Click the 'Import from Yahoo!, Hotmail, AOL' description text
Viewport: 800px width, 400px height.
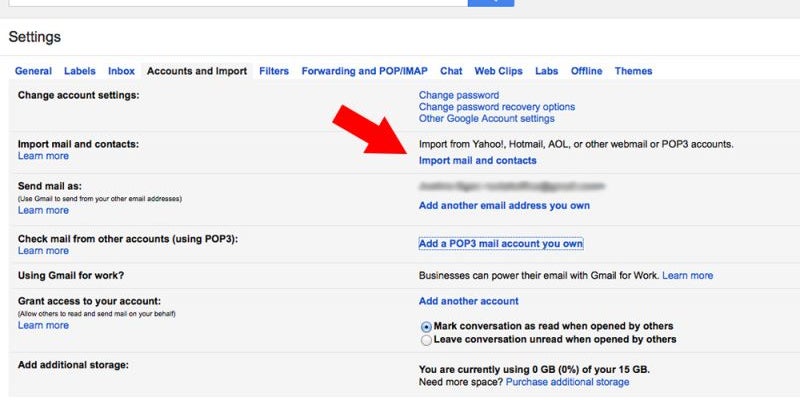[x=576, y=144]
